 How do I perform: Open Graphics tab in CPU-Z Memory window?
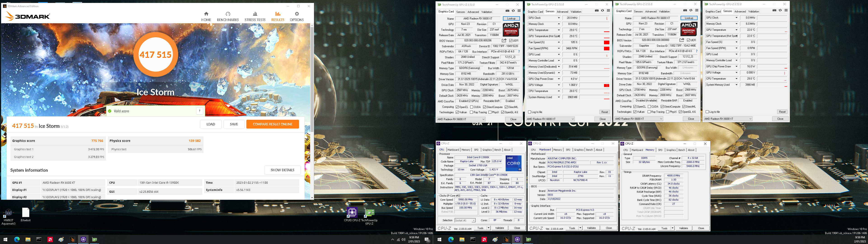[671, 150]
